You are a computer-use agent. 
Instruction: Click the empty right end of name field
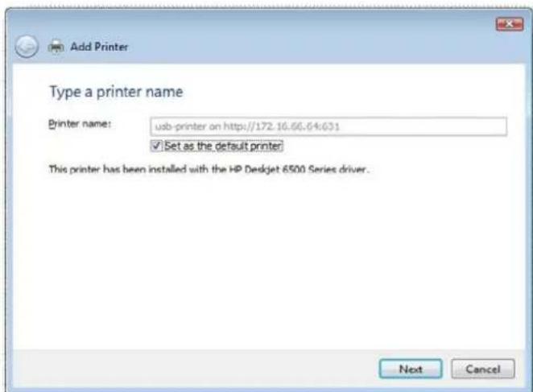(x=425, y=126)
